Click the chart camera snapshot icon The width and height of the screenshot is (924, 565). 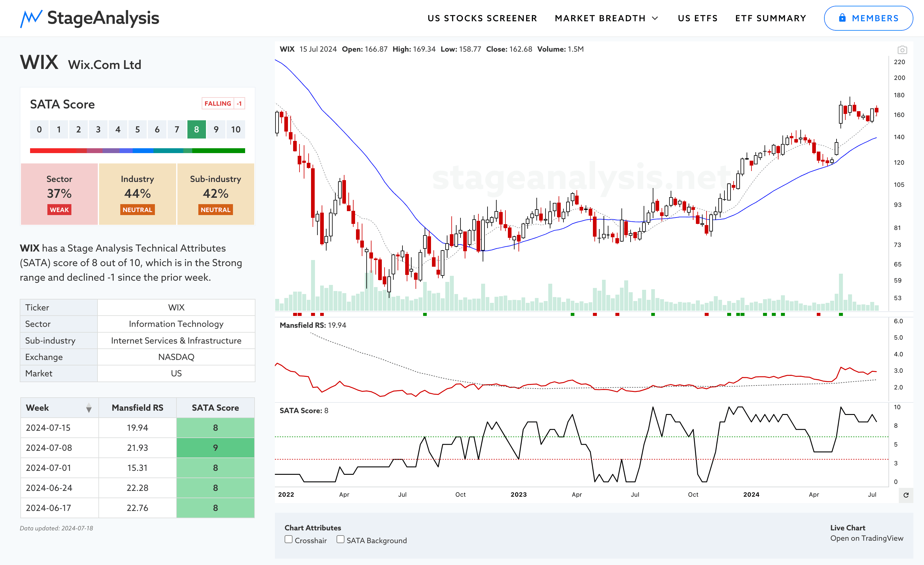pyautogui.click(x=902, y=50)
